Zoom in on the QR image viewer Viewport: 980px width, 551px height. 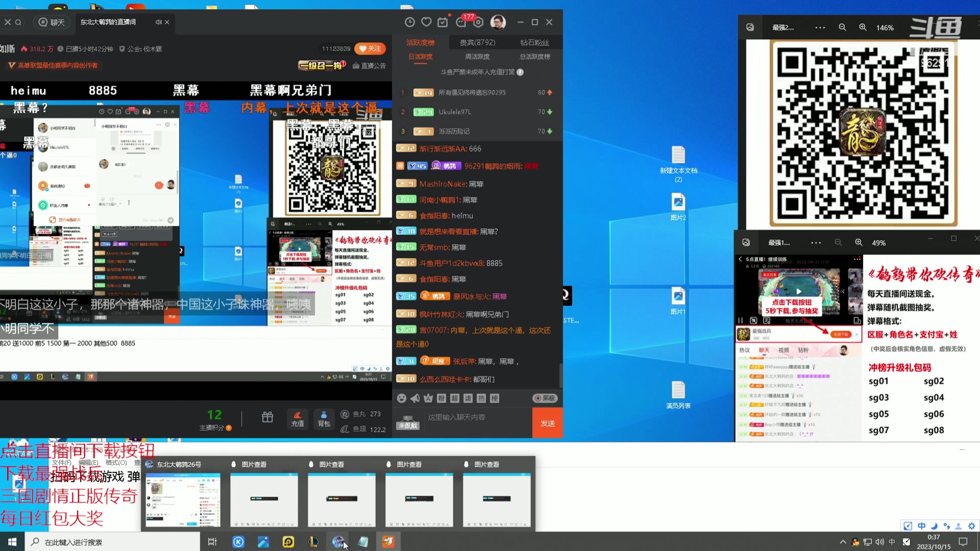863,28
